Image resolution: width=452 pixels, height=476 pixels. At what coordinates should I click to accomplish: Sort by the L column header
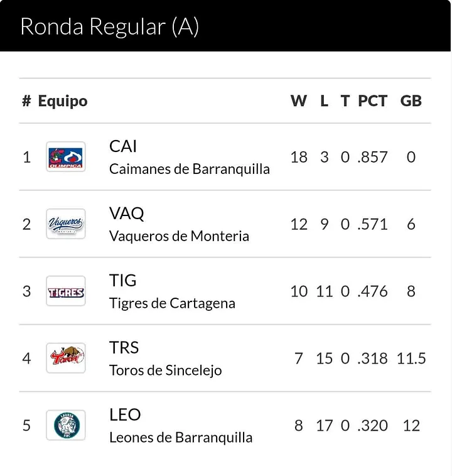(x=324, y=100)
